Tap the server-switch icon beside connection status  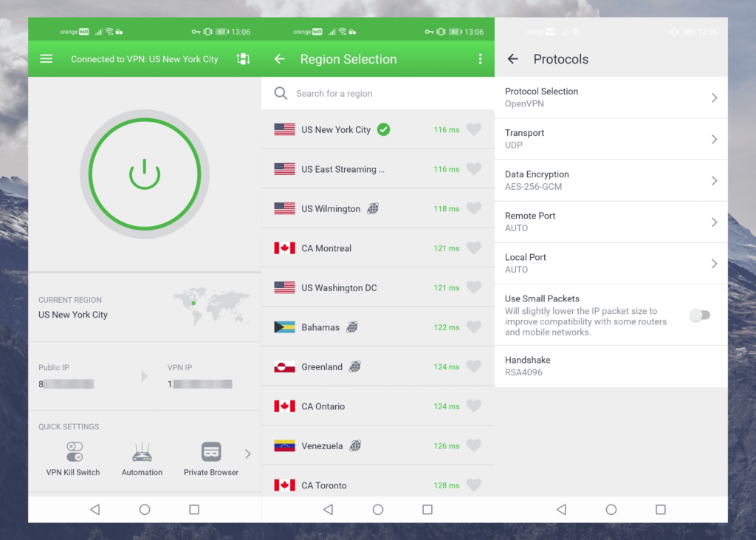coord(243,59)
